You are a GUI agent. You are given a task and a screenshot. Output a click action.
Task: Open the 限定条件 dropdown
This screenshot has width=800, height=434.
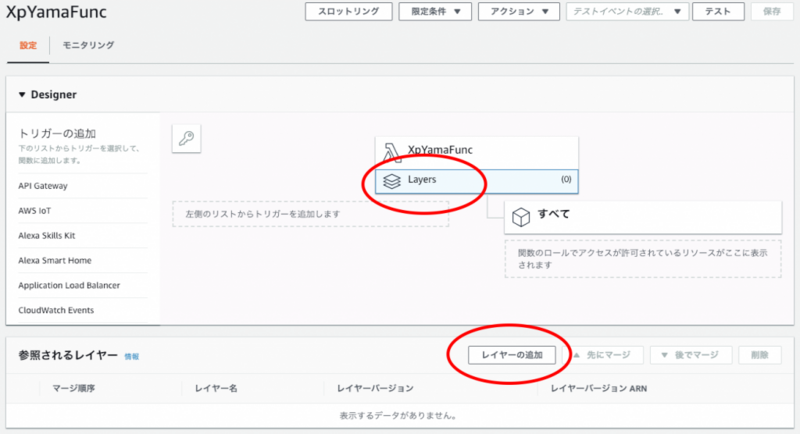pos(435,11)
